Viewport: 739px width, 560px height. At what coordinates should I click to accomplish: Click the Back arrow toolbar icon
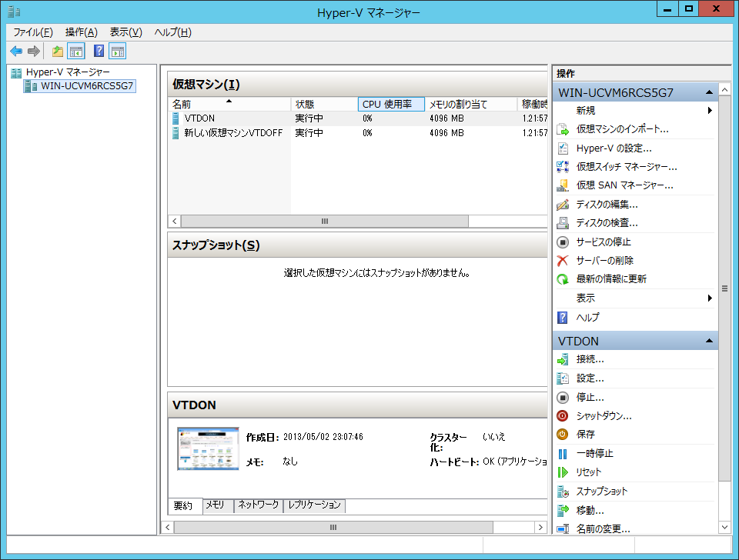16,51
